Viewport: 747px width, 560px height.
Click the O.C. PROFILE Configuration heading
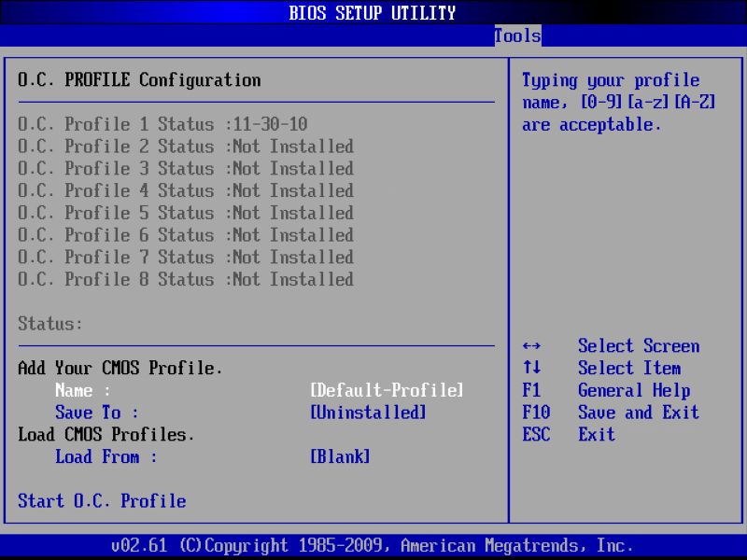click(x=139, y=80)
